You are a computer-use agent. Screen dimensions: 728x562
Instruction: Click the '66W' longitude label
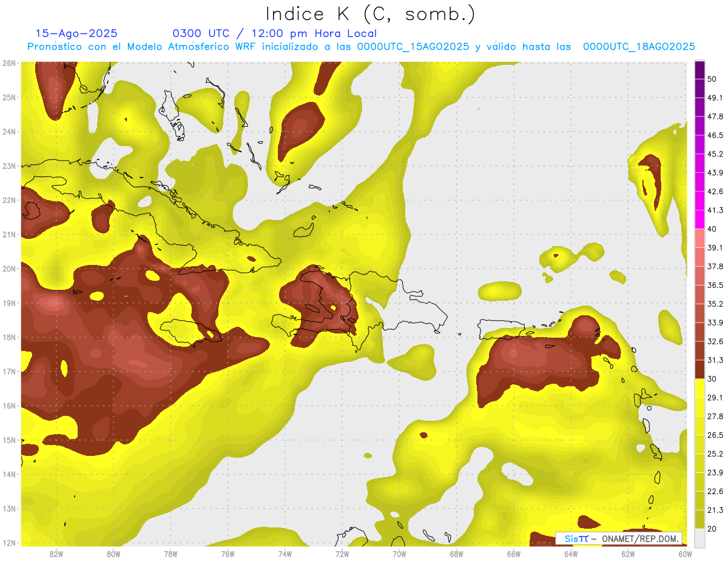514,554
